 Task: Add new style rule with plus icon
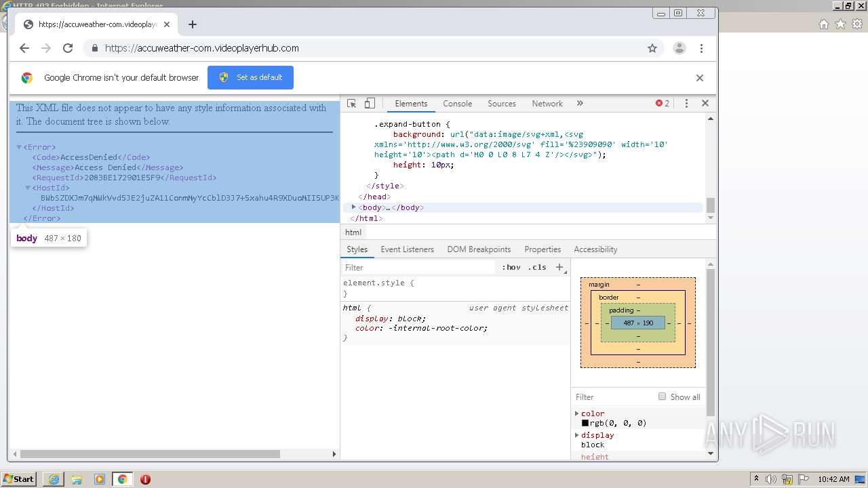click(559, 268)
